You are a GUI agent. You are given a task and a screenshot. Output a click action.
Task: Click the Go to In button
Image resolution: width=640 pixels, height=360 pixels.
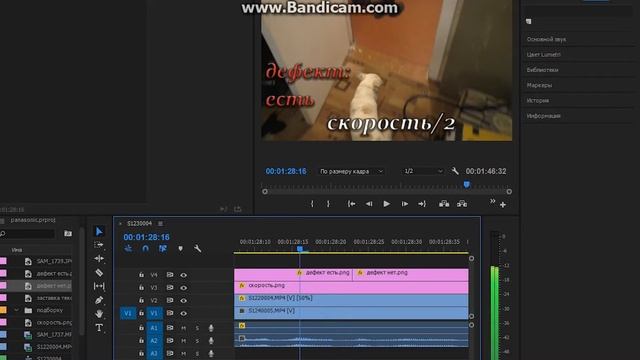click(x=351, y=204)
